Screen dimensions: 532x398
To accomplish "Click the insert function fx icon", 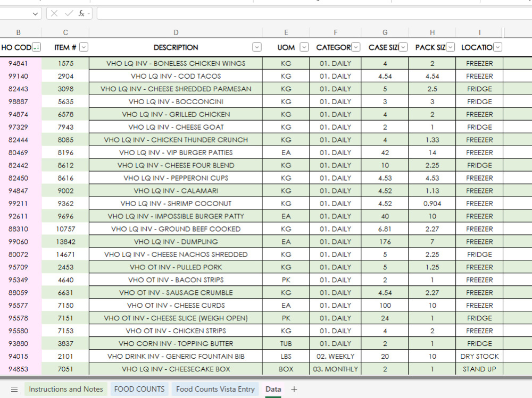I will coord(81,13).
